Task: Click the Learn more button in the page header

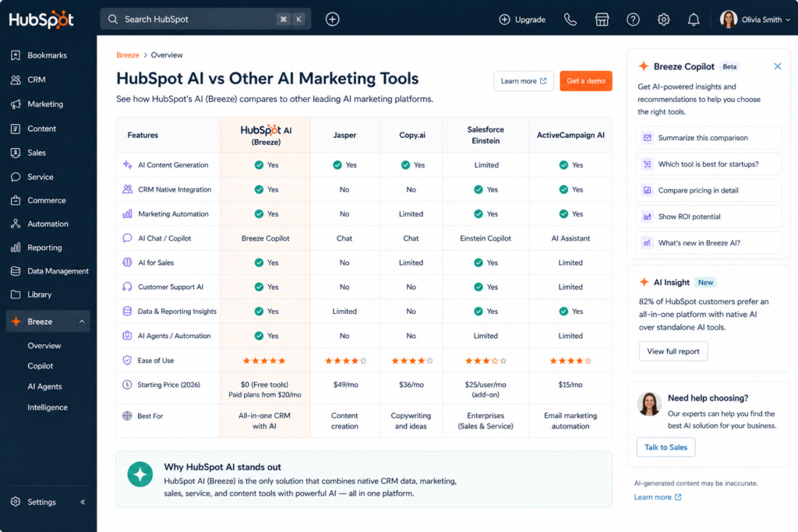Action: [x=524, y=81]
